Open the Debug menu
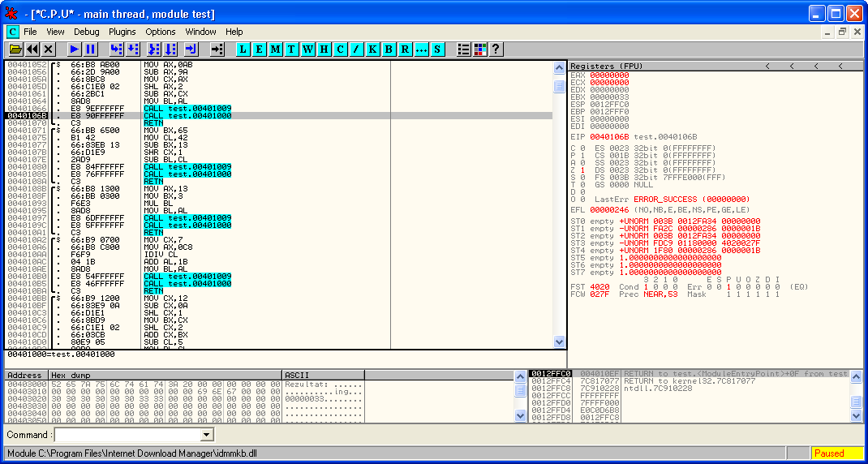The height and width of the screenshot is (464, 868). click(87, 32)
